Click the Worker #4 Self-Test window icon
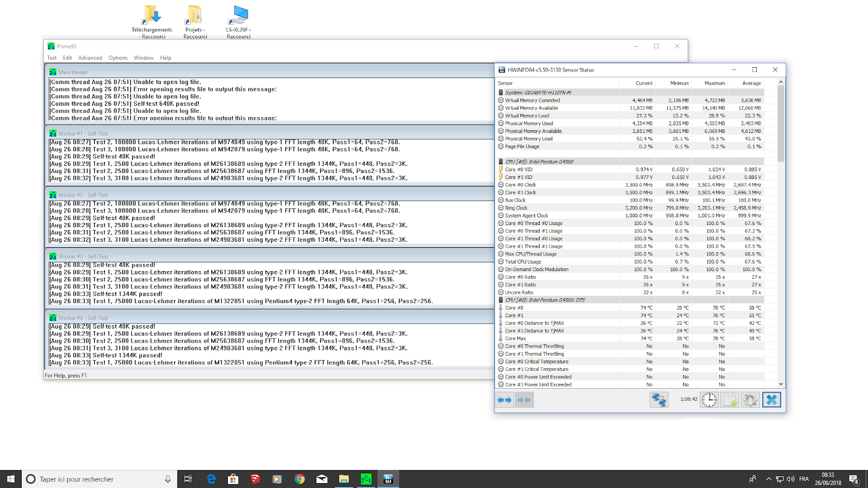 point(53,318)
